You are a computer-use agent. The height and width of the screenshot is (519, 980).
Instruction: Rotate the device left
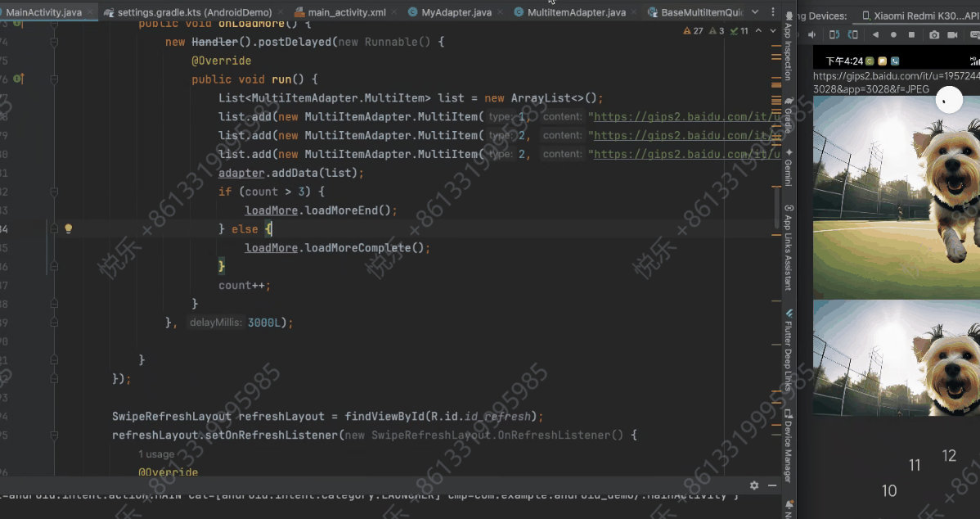[834, 35]
